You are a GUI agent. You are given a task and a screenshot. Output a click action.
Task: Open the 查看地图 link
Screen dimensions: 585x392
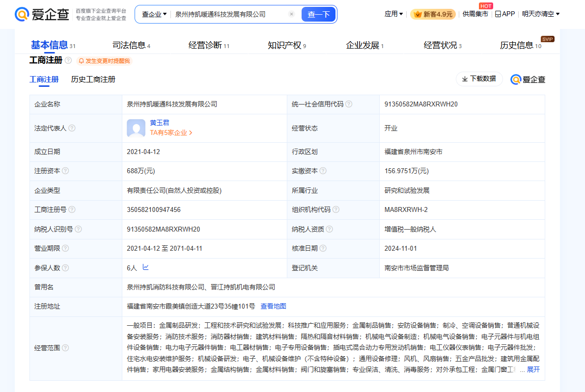273,306
